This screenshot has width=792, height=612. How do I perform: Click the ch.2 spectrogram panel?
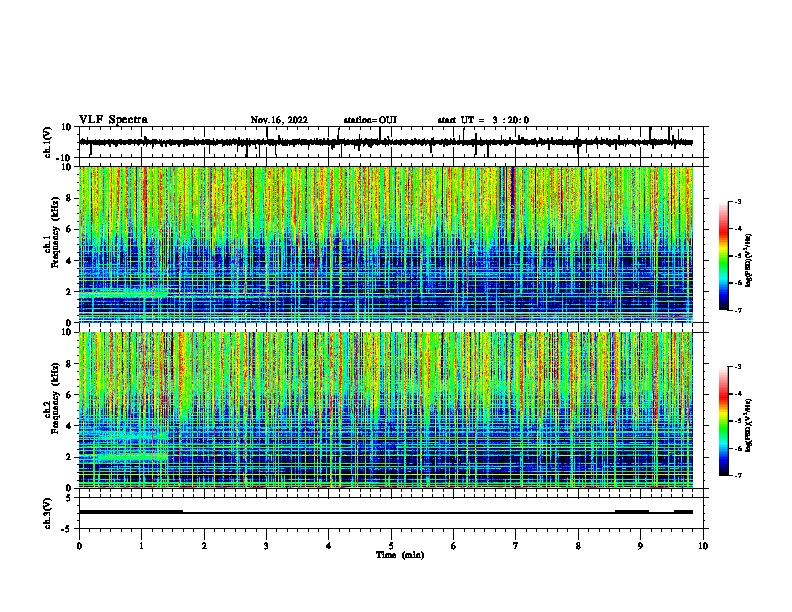pyautogui.click(x=386, y=410)
